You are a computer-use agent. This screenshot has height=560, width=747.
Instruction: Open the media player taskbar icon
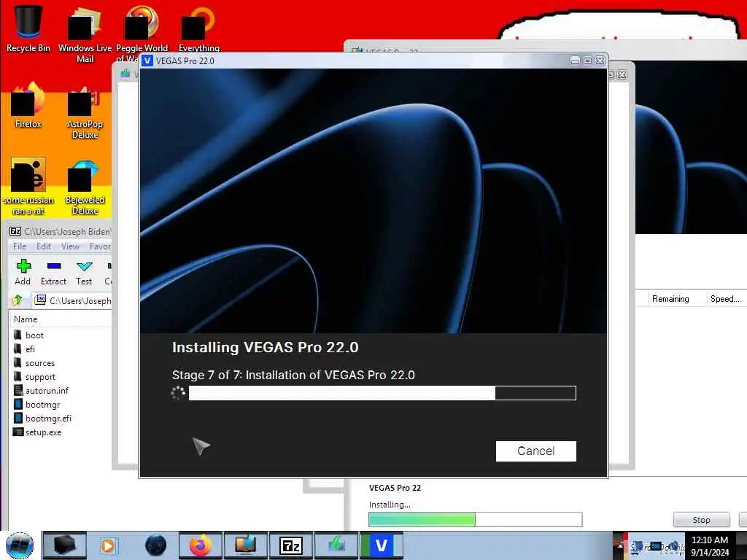coord(108,545)
